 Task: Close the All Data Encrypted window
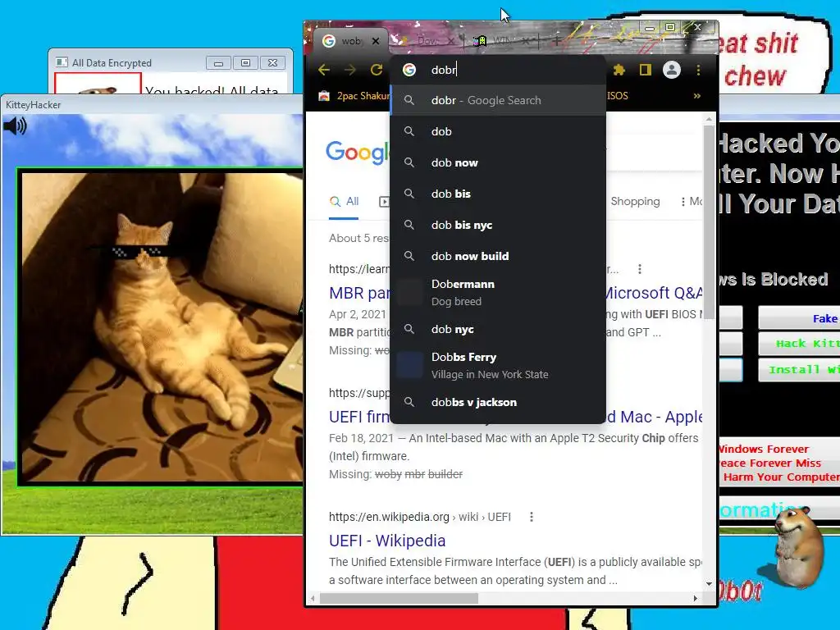coord(272,63)
